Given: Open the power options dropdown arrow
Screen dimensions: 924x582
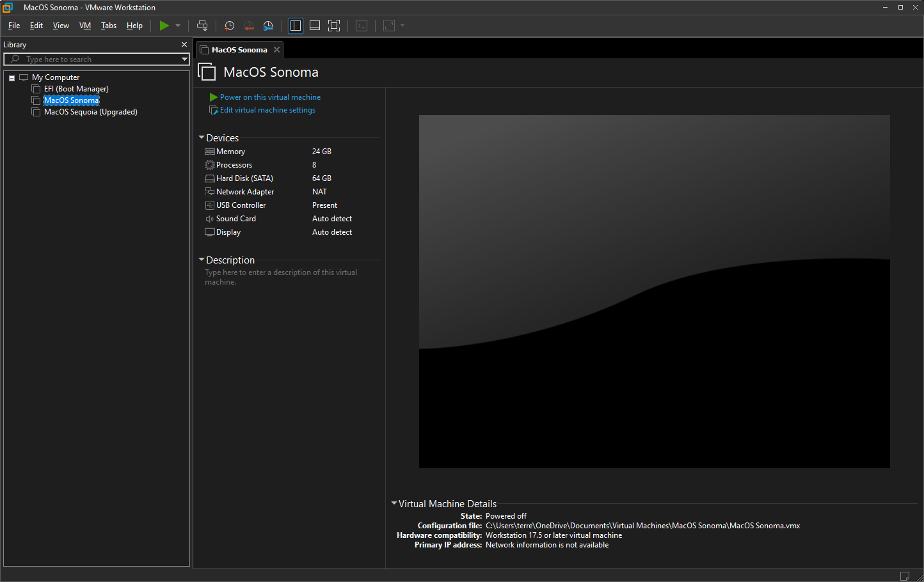Looking at the screenshot, I should coord(178,26).
